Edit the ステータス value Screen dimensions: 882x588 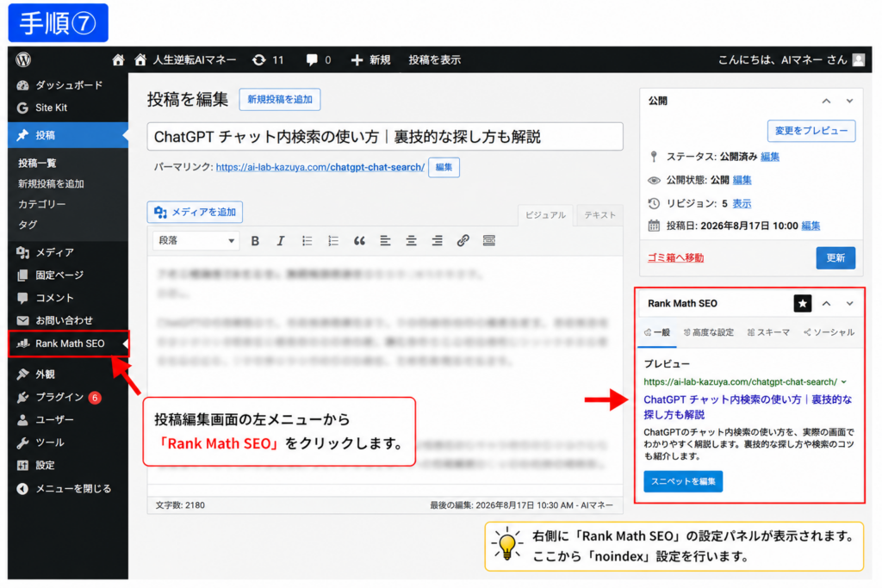pyautogui.click(x=770, y=157)
